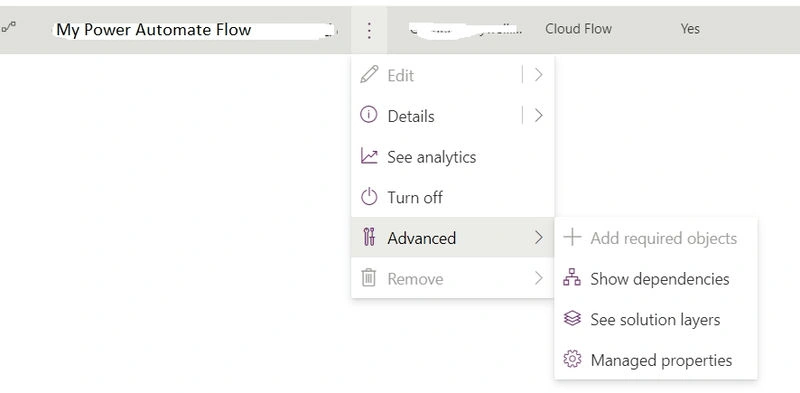Select Remove in the context menu
The image size is (800, 393).
453,278
